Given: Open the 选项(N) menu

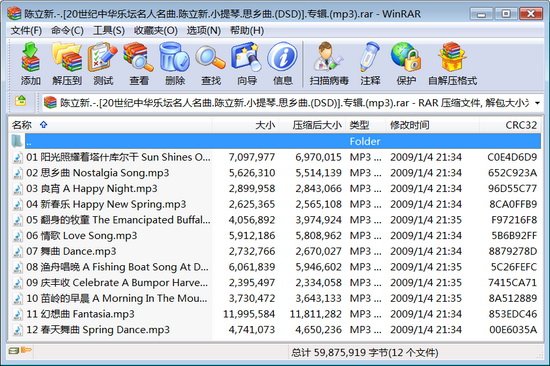Looking at the screenshot, I should point(203,31).
